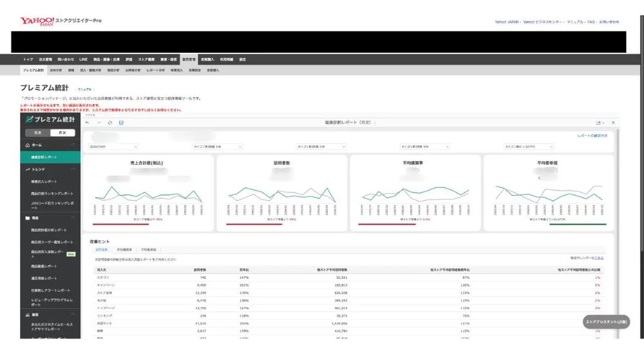Select 健康診断レポート in sidebar
644x354 pixels.
(x=50, y=157)
